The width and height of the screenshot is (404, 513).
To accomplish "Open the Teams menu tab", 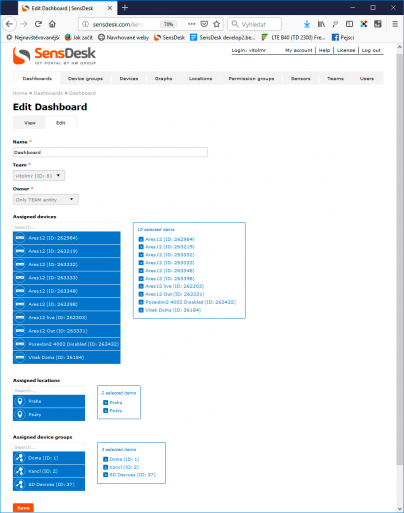I will (335, 78).
